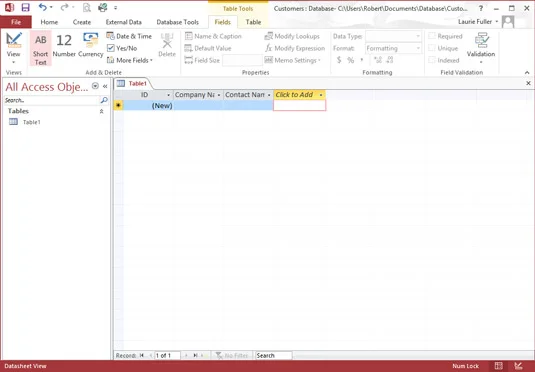Click the (New) ID cell
This screenshot has width=535, height=372.
click(x=148, y=105)
